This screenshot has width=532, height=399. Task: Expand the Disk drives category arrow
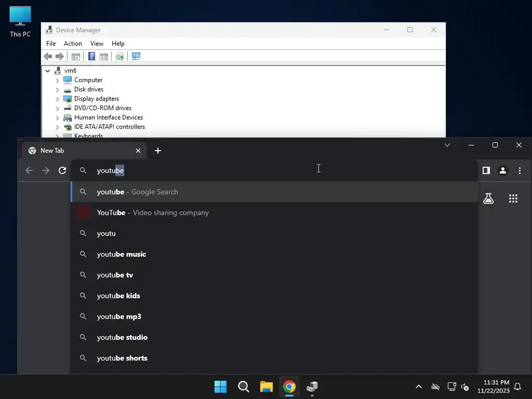57,90
